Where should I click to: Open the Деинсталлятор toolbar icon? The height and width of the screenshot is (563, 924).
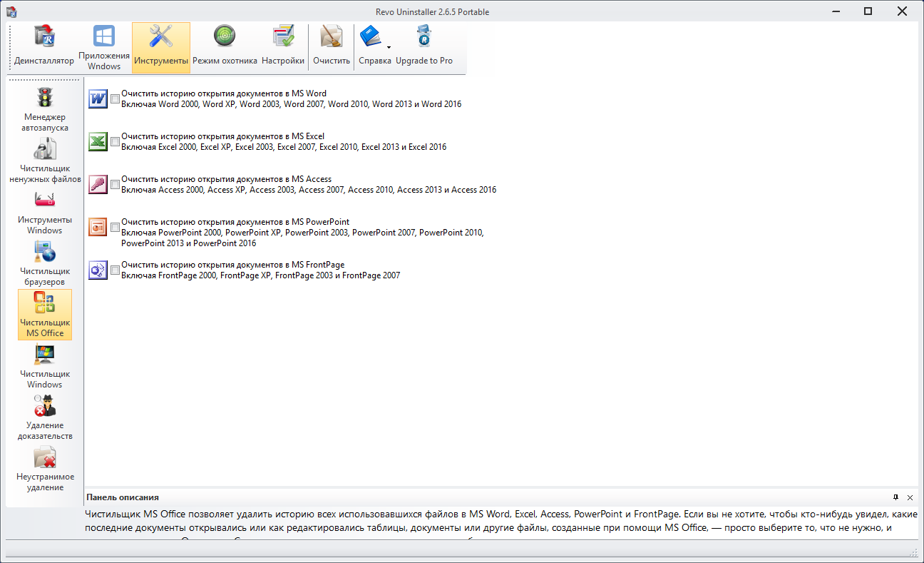coord(44,47)
